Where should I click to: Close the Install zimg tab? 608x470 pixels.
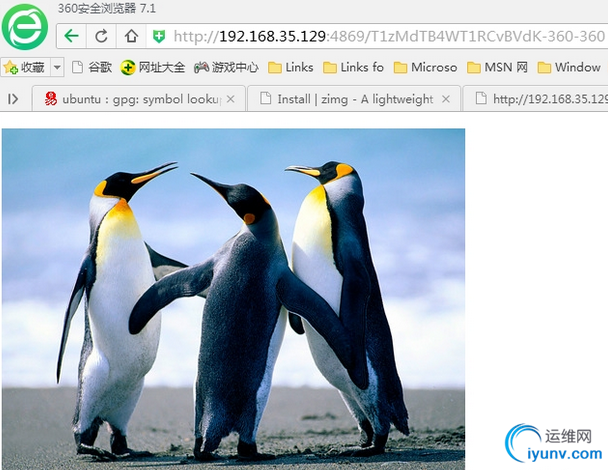(x=446, y=99)
